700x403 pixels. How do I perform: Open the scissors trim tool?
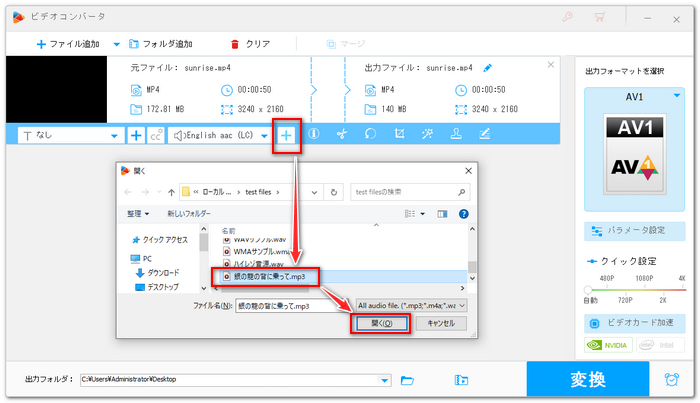click(x=341, y=135)
